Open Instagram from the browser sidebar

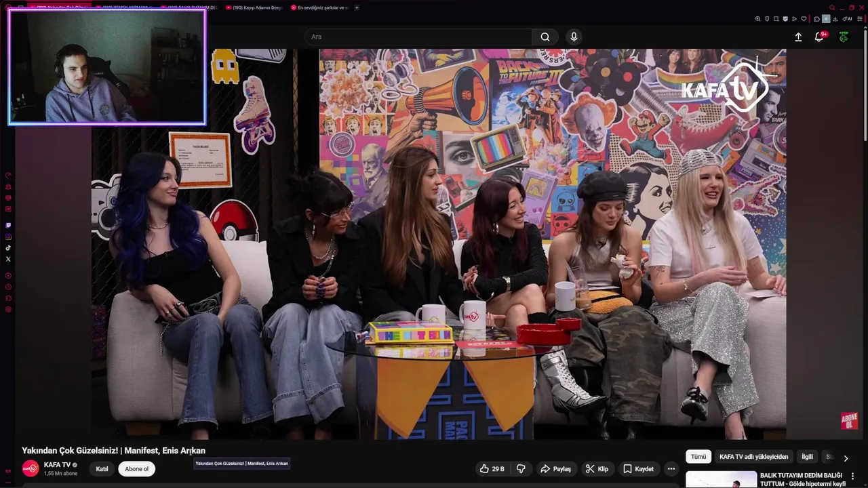[x=8, y=237]
